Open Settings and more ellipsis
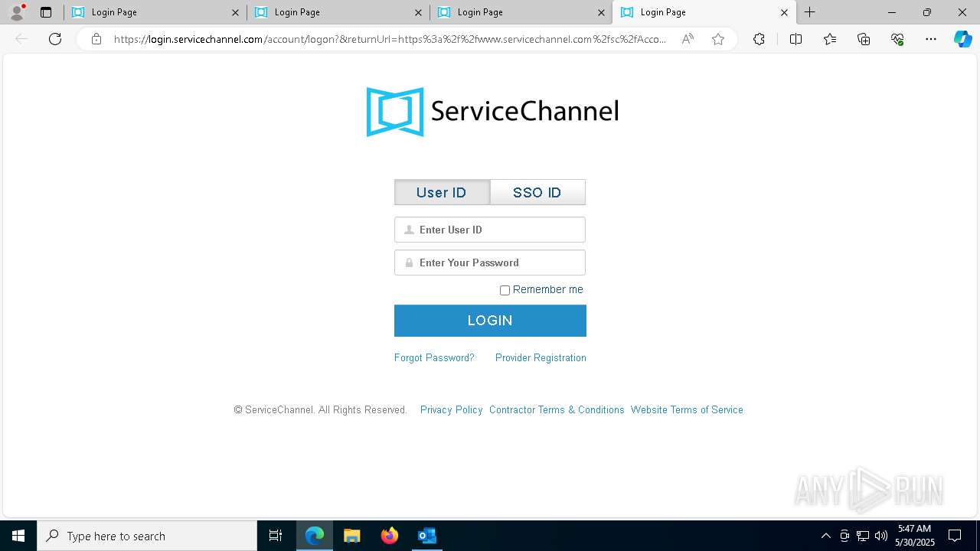 931,39
